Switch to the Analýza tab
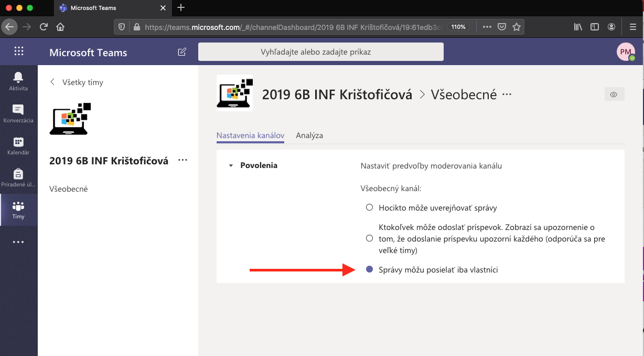This screenshot has width=644, height=356. click(309, 135)
